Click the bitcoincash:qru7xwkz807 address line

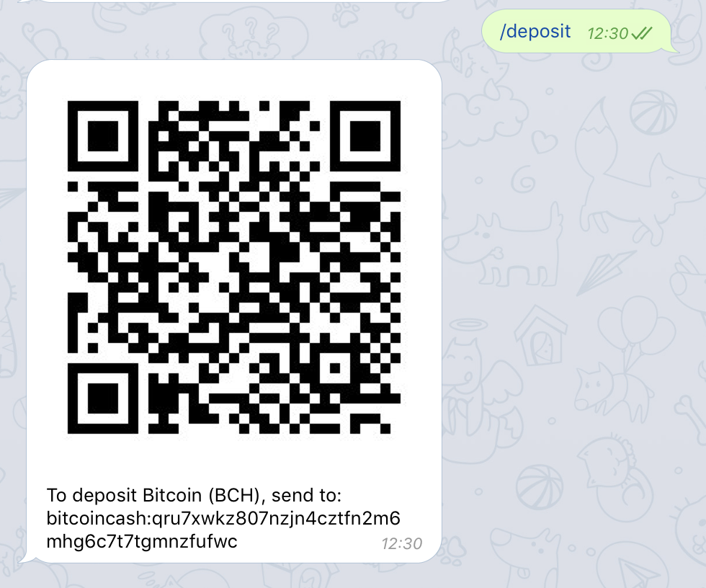(x=223, y=519)
